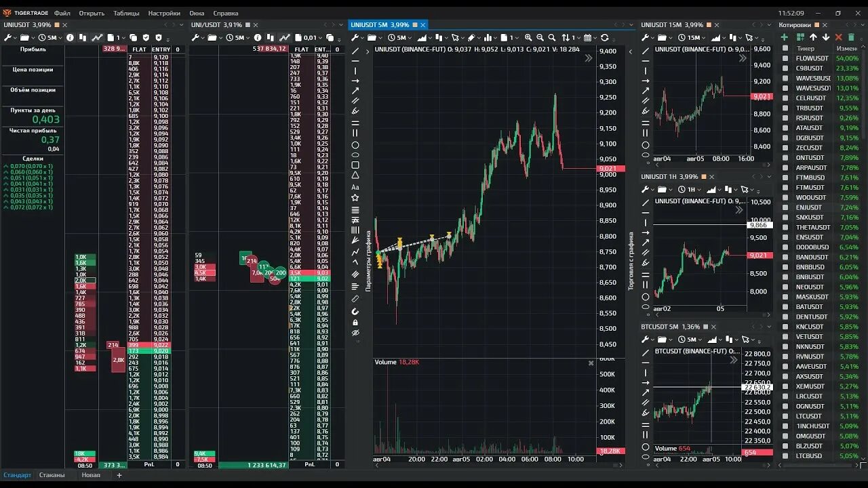Click zoom out magnifier on 5M chart toolbar

tap(540, 38)
